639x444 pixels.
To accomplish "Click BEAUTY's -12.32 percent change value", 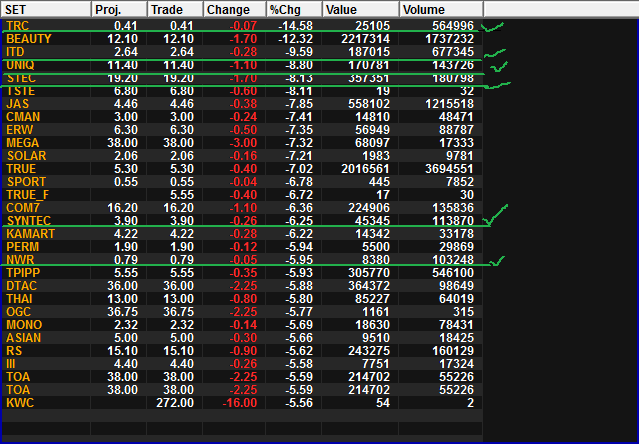I will click(295, 39).
